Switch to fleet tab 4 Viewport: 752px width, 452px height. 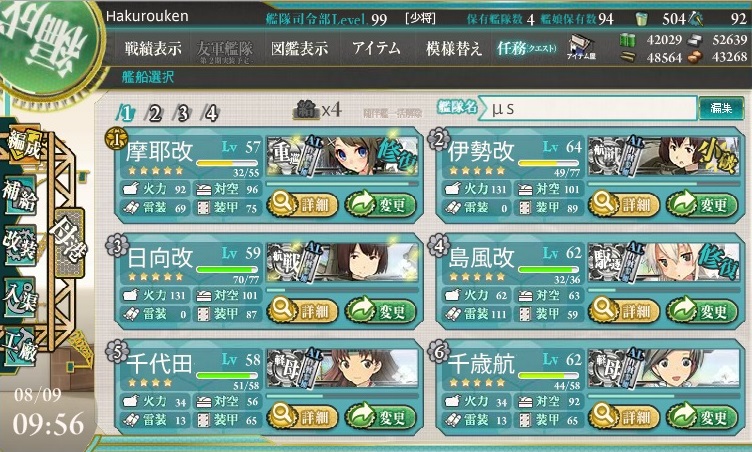(x=211, y=114)
